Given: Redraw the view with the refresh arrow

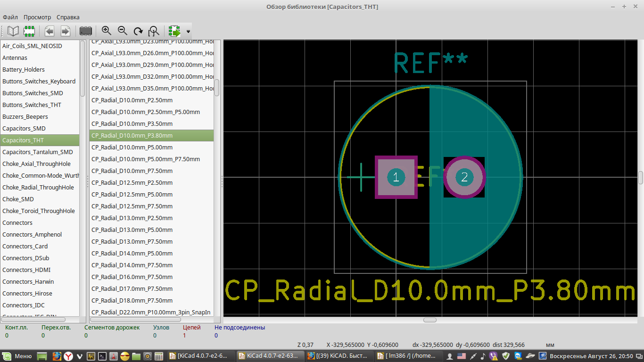Looking at the screenshot, I should (138, 31).
